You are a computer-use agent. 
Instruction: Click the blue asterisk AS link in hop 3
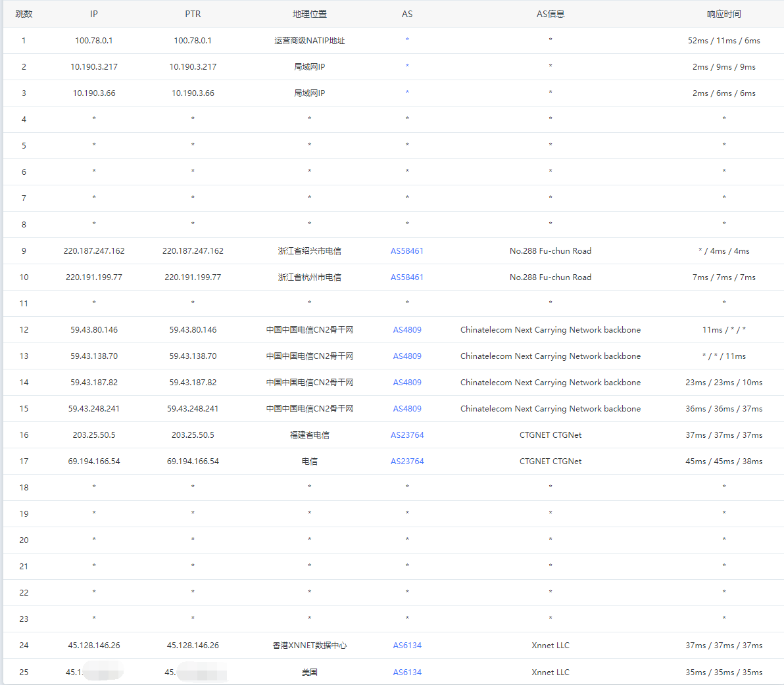407,93
